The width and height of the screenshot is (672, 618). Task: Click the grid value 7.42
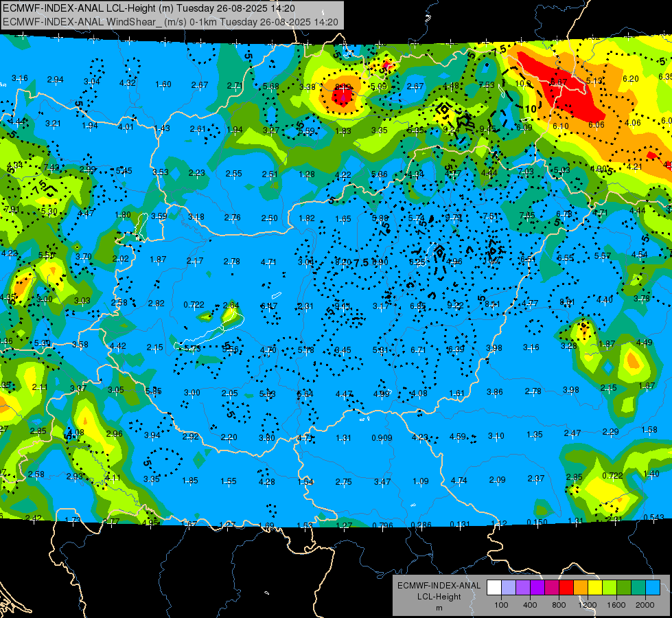click(x=51, y=168)
